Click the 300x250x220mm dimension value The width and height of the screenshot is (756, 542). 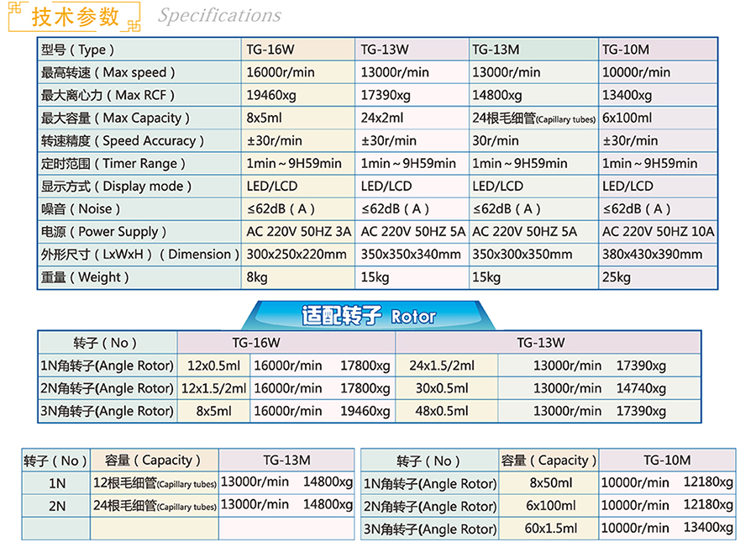coord(297,254)
